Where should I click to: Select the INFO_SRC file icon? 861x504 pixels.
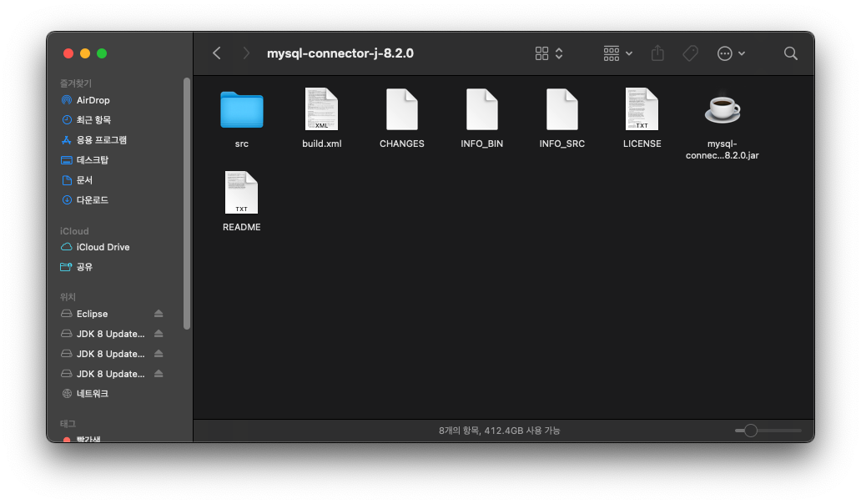(x=562, y=109)
